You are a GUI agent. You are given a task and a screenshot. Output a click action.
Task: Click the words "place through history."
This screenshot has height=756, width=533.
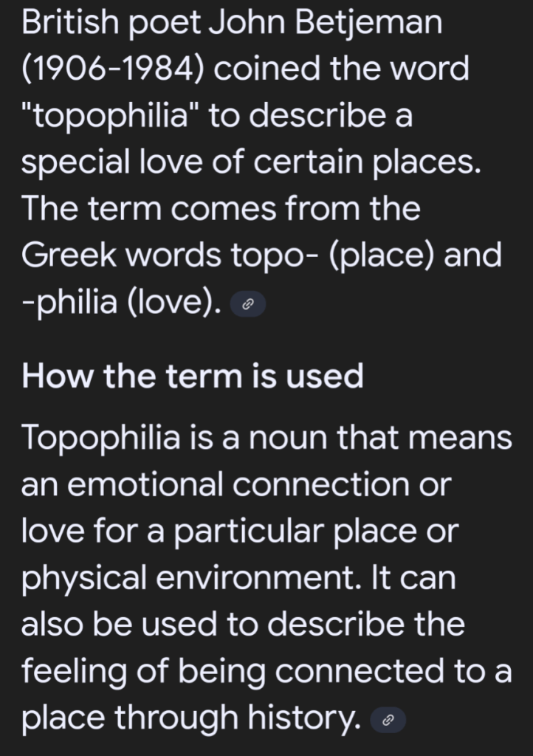191,718
